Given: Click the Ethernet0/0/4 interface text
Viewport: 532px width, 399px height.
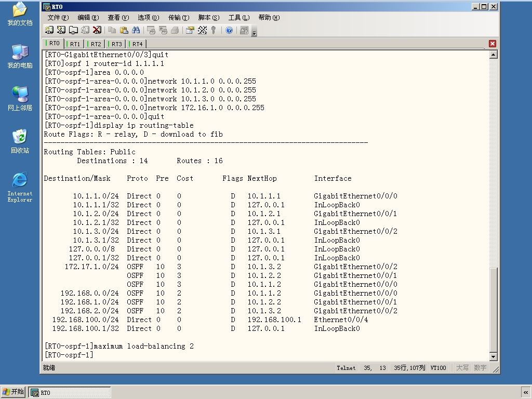Looking at the screenshot, I should pos(341,320).
